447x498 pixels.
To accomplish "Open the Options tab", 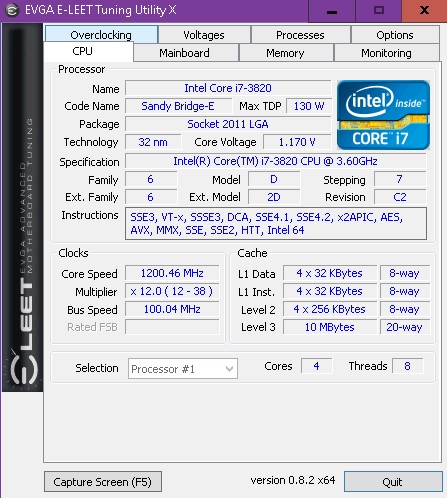I will pos(395,35).
